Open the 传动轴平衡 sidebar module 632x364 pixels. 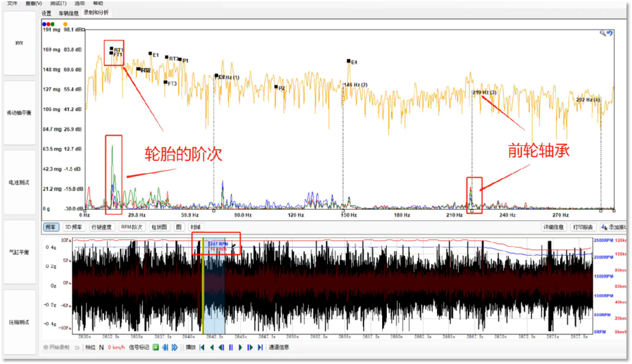[19, 113]
